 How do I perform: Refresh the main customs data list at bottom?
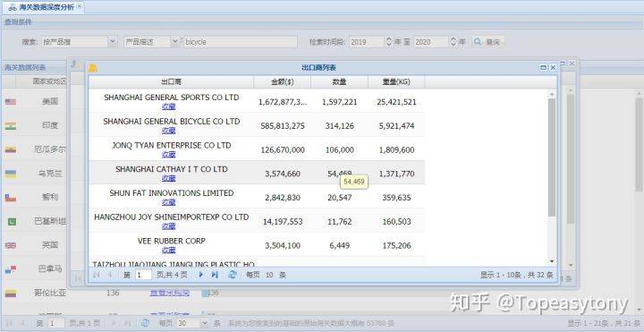click(146, 323)
